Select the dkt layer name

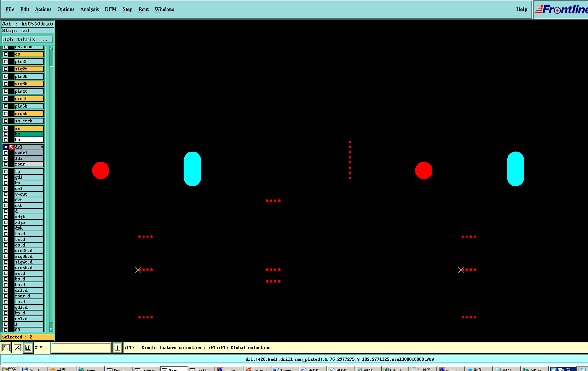coord(29,200)
